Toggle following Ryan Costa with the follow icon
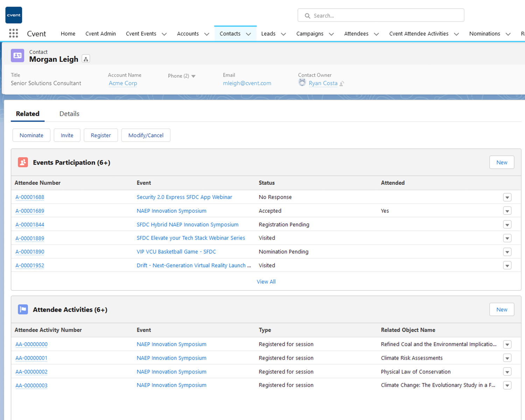 click(342, 83)
